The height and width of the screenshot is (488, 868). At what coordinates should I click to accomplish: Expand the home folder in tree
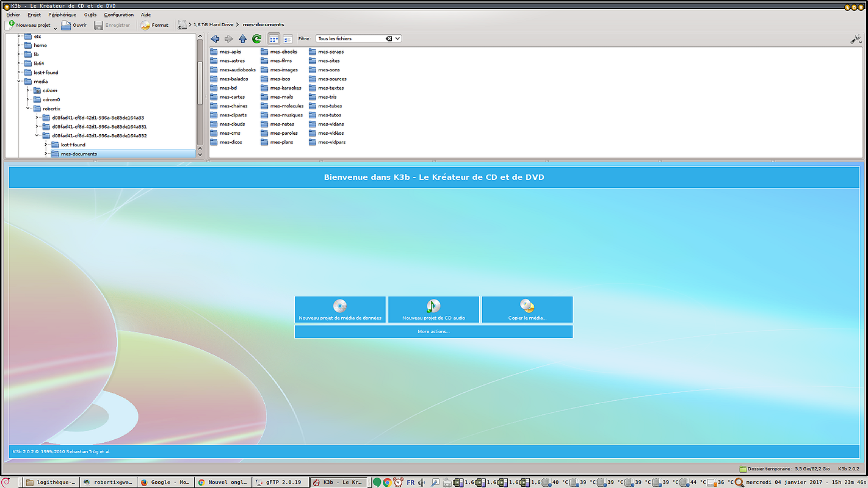pos(19,45)
